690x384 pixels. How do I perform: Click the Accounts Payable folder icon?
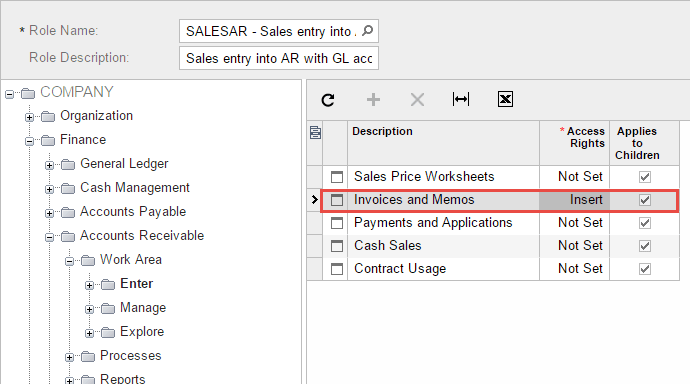tap(68, 212)
